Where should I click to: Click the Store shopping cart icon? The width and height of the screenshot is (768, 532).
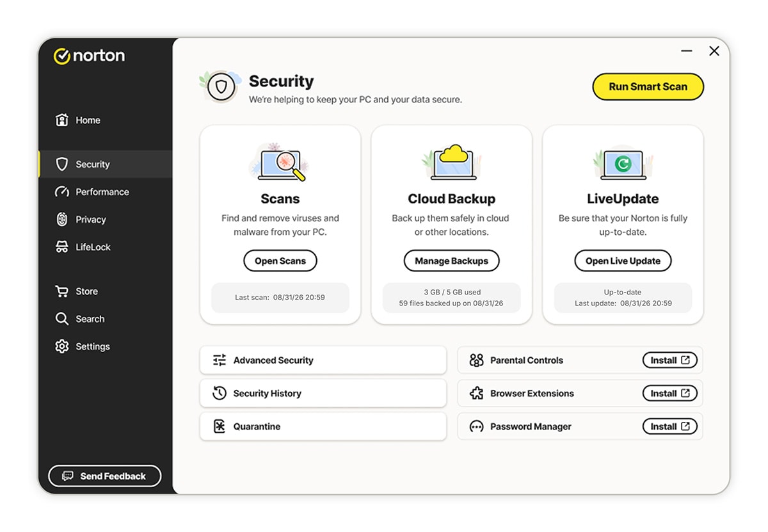pos(61,291)
